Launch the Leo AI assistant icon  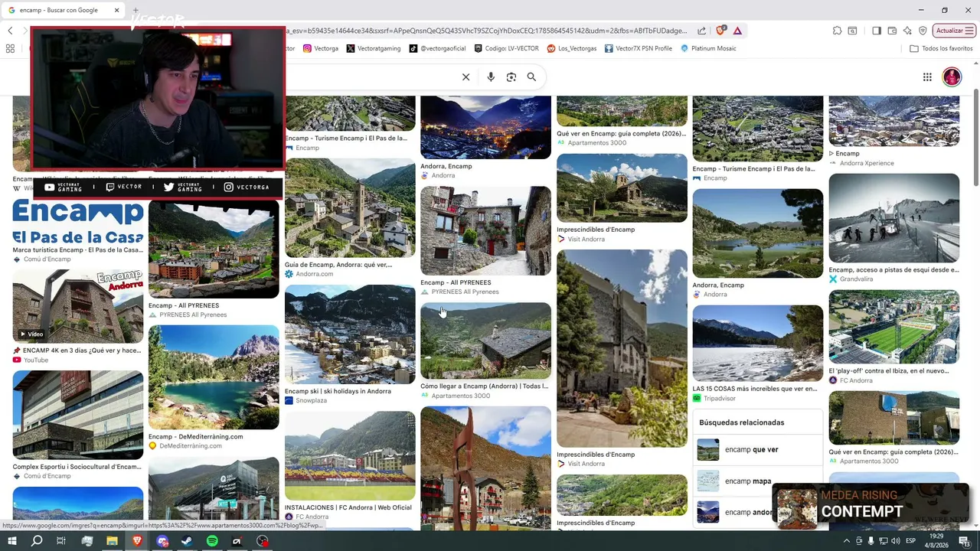pos(907,31)
